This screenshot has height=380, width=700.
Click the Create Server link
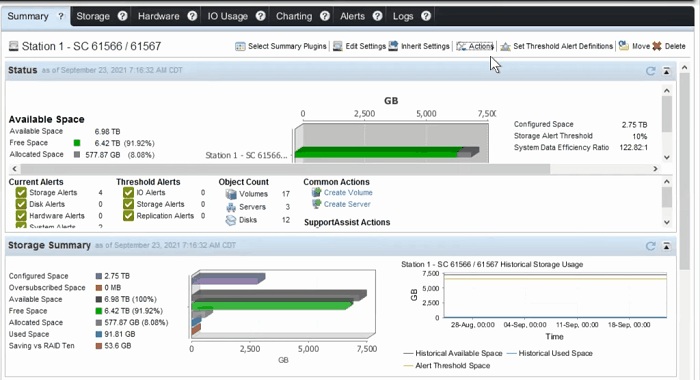(x=347, y=204)
